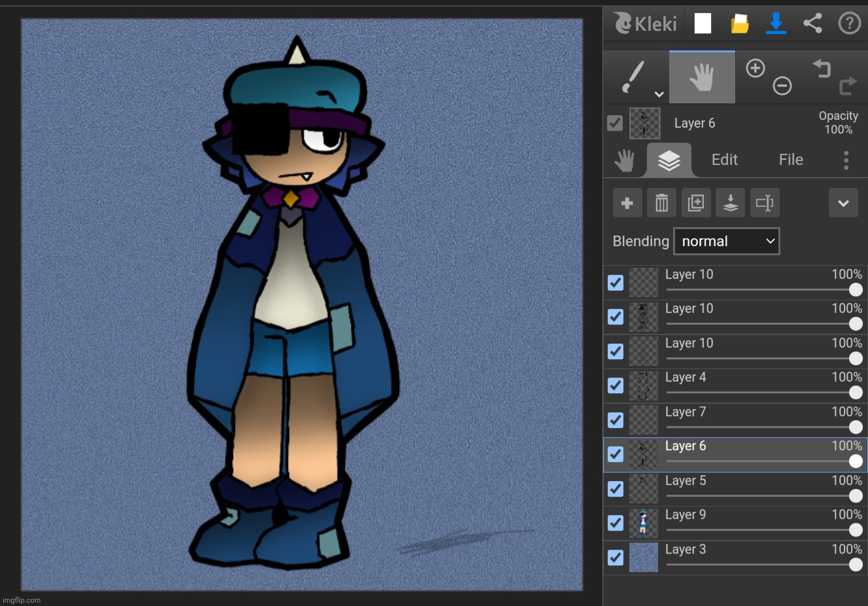The height and width of the screenshot is (606, 868).
Task: Hide Layer 9 via its checkbox
Action: pos(616,523)
